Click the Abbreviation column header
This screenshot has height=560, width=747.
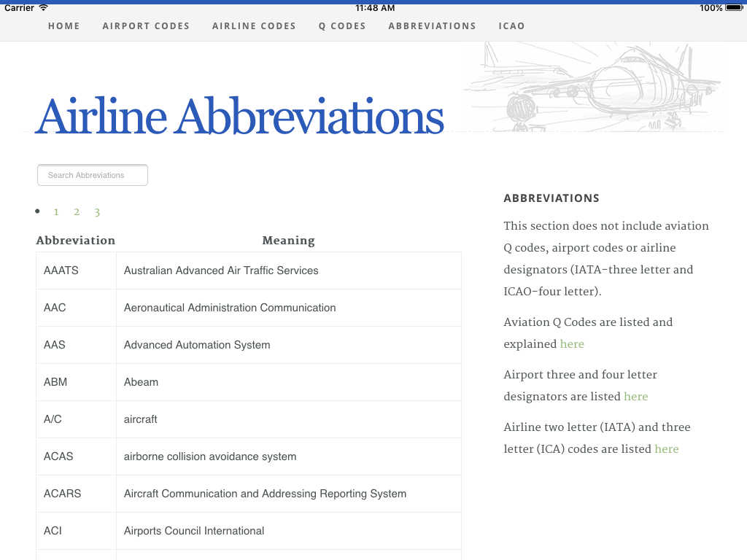(x=76, y=241)
